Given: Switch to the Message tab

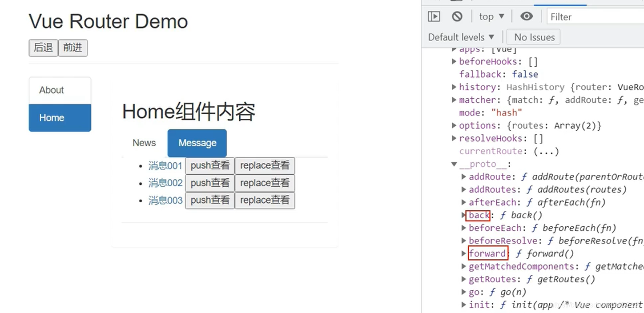Looking at the screenshot, I should 197,143.
